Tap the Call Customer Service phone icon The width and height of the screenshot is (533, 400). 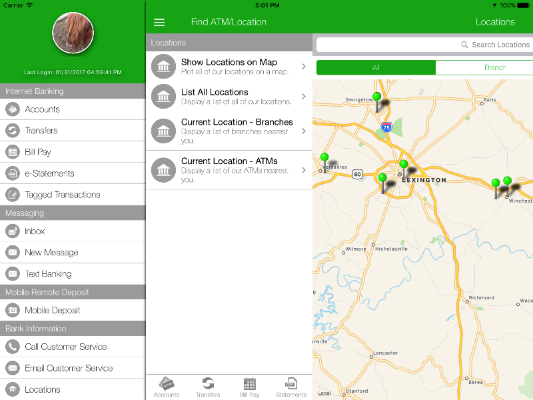pos(13,347)
